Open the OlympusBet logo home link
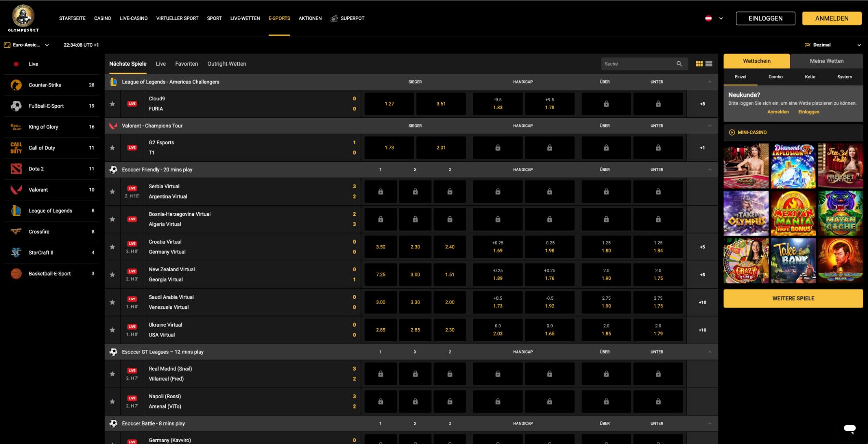This screenshot has width=868, height=444. (23, 18)
